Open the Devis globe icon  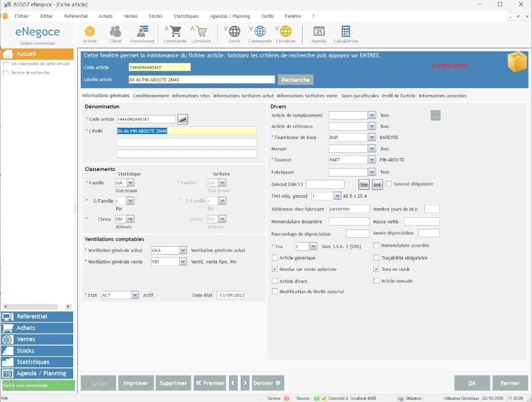tap(234, 33)
